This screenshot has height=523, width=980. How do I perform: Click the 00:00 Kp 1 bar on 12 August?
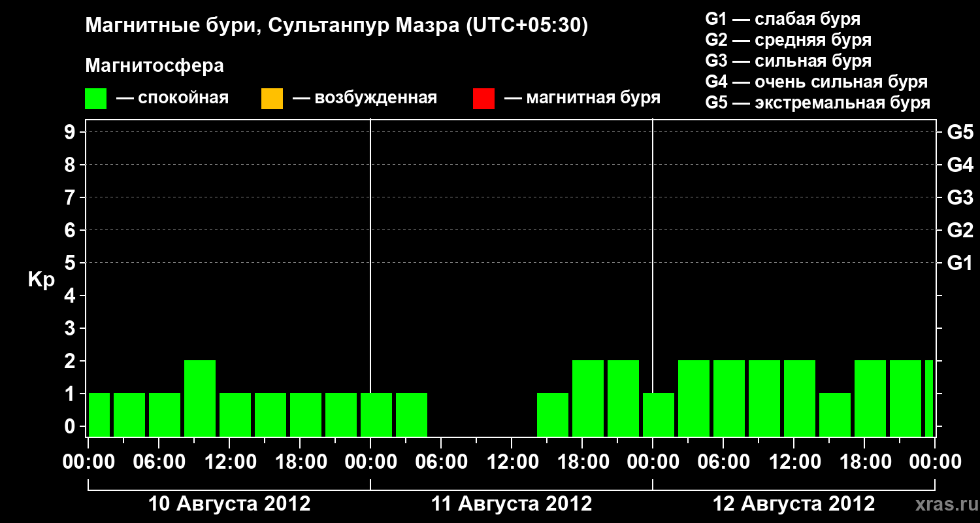[659, 414]
